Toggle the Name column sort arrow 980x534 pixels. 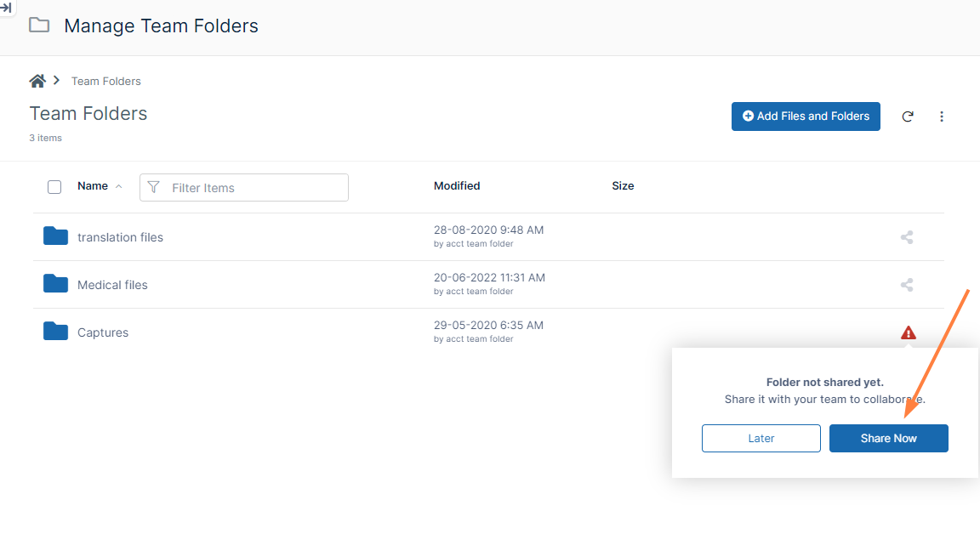coord(119,185)
